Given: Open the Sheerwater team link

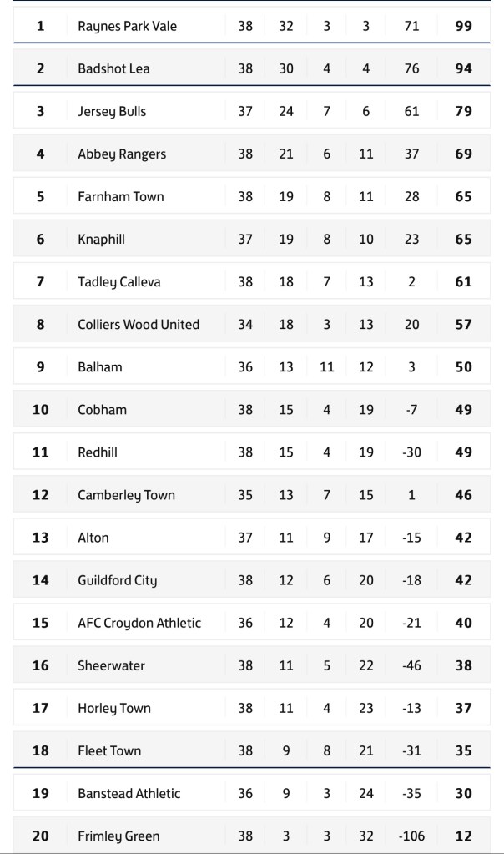Looking at the screenshot, I should click(x=111, y=665).
